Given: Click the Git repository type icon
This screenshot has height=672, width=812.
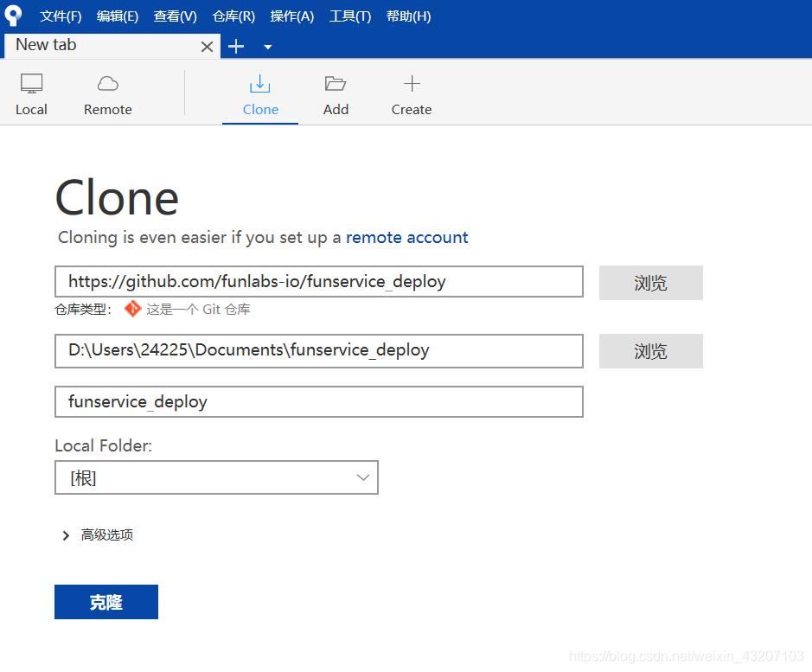Looking at the screenshot, I should [132, 309].
